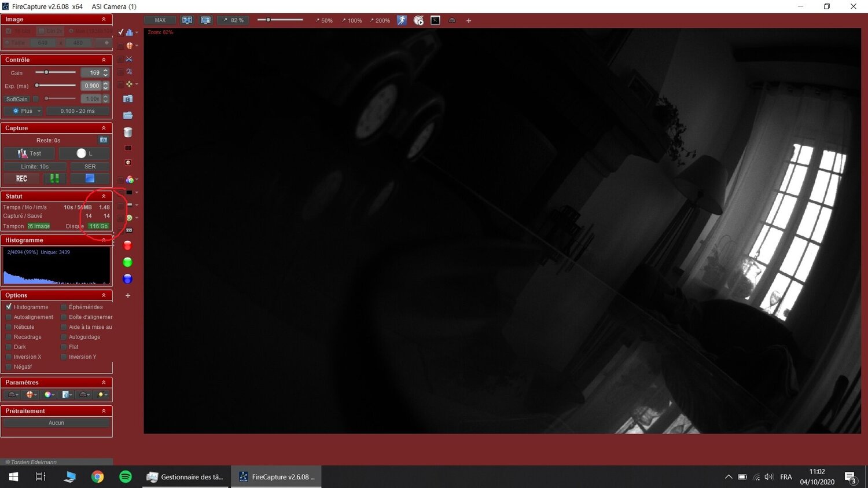Click the second monitor zoom icon
This screenshot has height=488, width=868.
coord(205,20)
